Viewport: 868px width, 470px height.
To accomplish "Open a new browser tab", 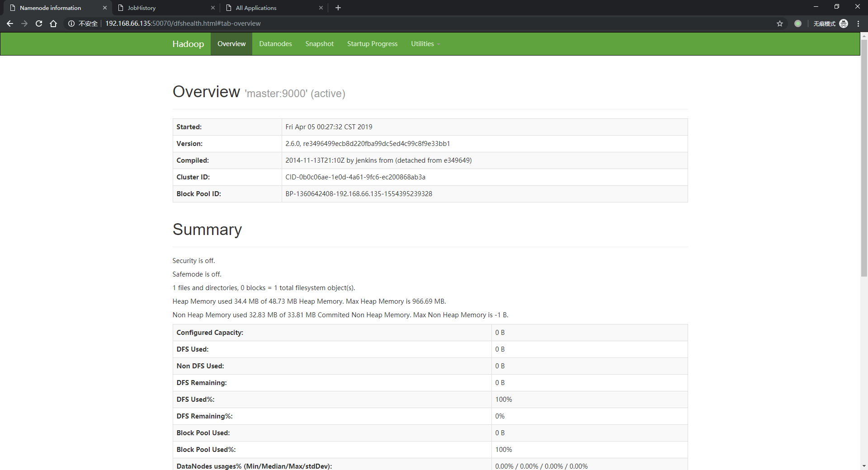I will point(338,8).
